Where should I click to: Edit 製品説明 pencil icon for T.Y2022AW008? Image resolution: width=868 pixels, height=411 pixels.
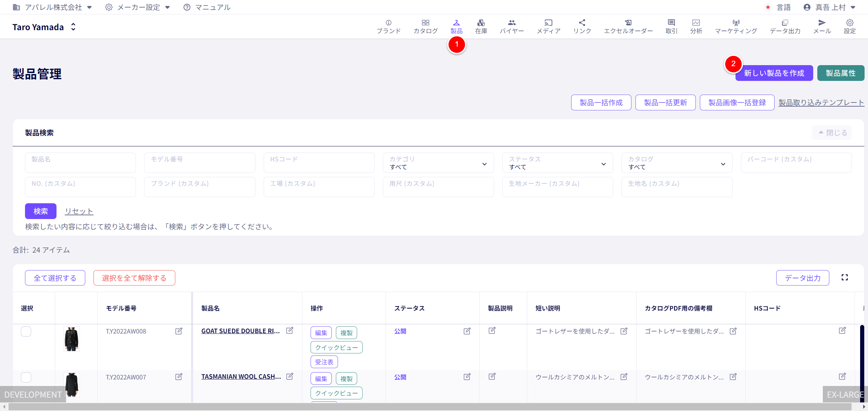492,330
